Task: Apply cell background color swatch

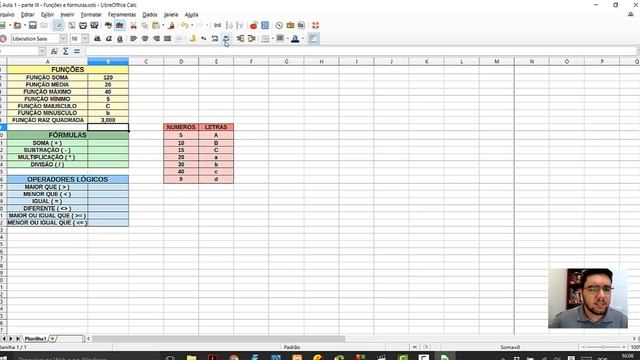Action: point(280,38)
